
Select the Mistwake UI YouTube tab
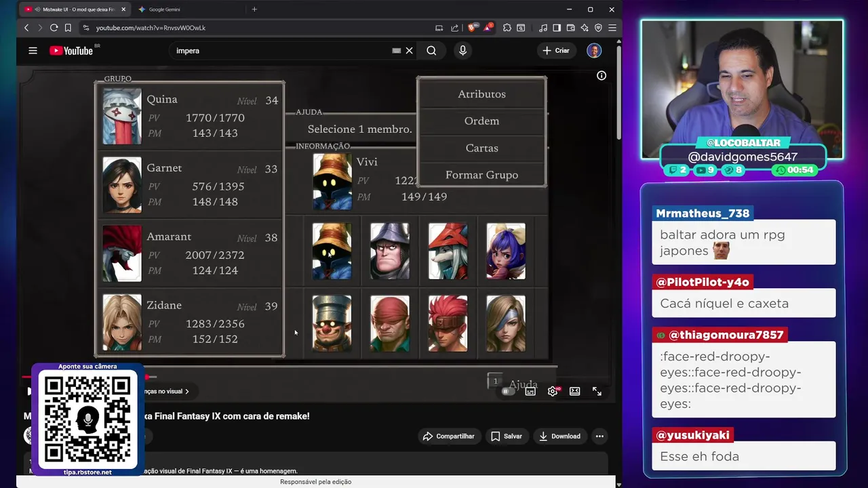tap(75, 9)
